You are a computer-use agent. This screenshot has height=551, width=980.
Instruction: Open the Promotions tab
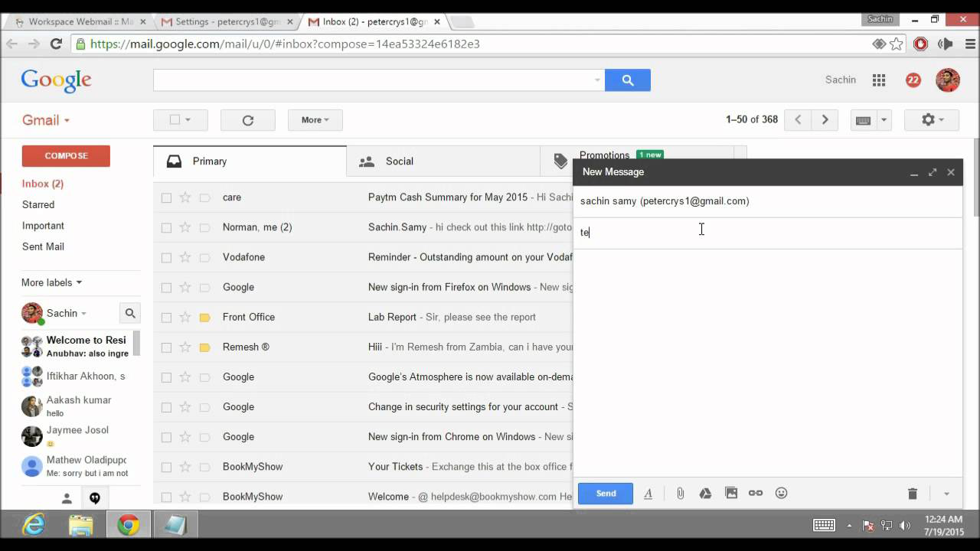(x=604, y=155)
